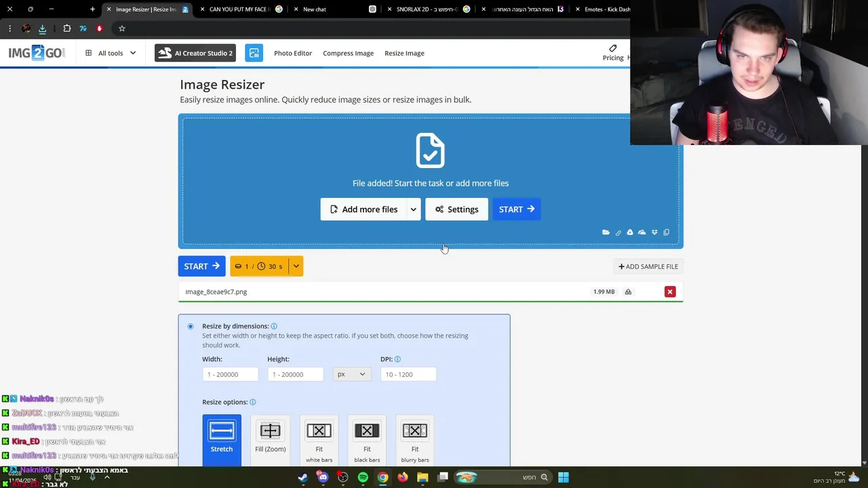Choose the Fit white bars option
The image size is (868, 488).
(x=319, y=441)
